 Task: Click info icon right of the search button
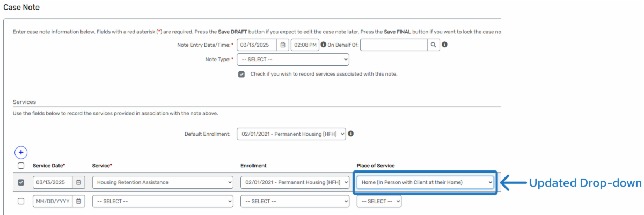click(x=444, y=45)
